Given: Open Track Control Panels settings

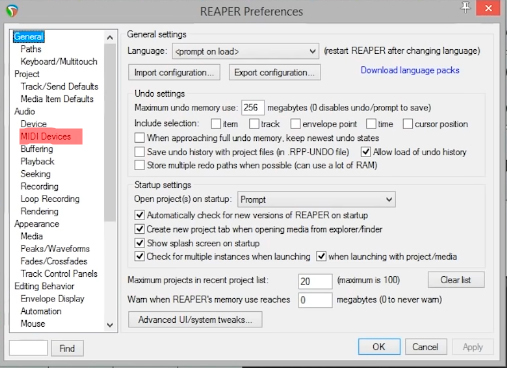Looking at the screenshot, I should [x=59, y=274].
